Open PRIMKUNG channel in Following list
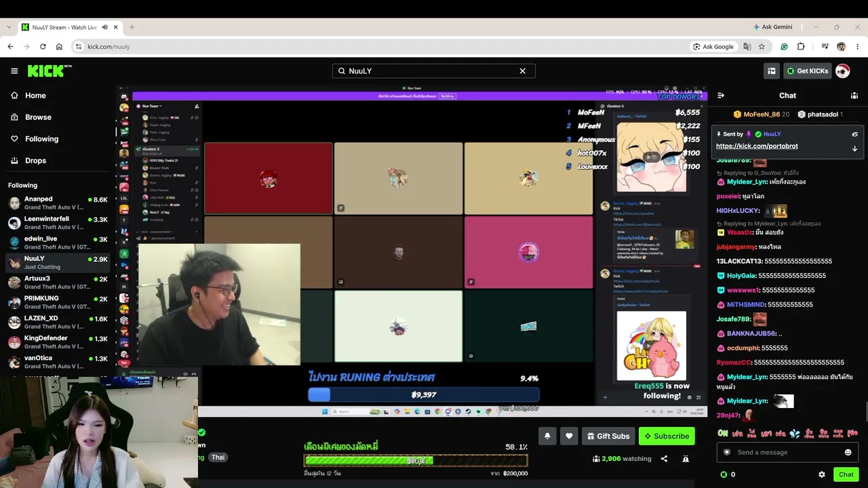This screenshot has height=488, width=868. click(x=58, y=302)
